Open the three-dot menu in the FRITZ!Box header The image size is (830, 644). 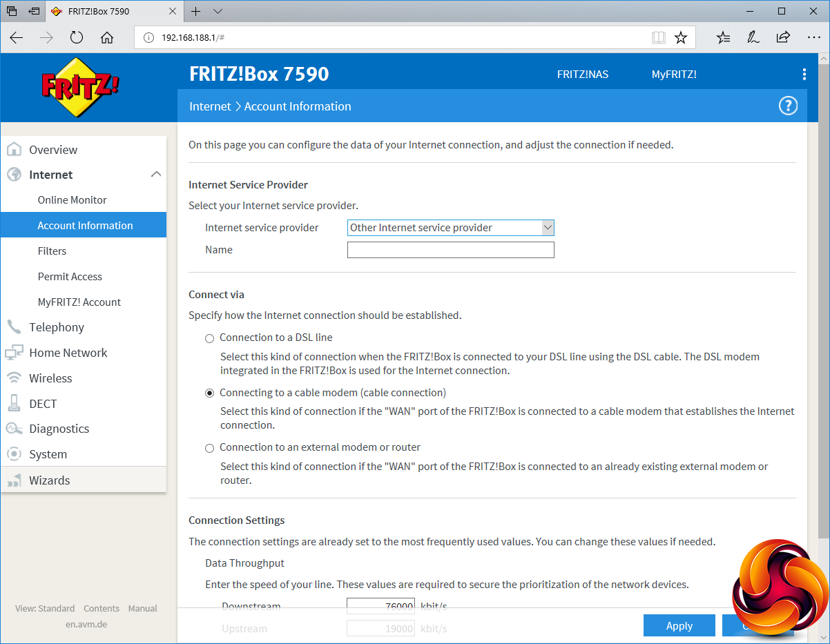pos(804,75)
